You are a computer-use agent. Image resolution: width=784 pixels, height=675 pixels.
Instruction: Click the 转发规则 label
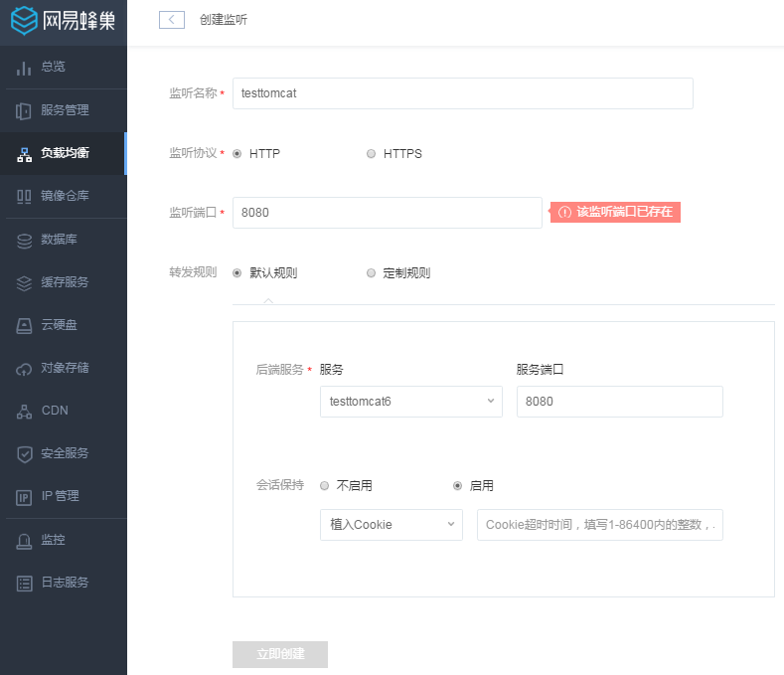tap(193, 272)
